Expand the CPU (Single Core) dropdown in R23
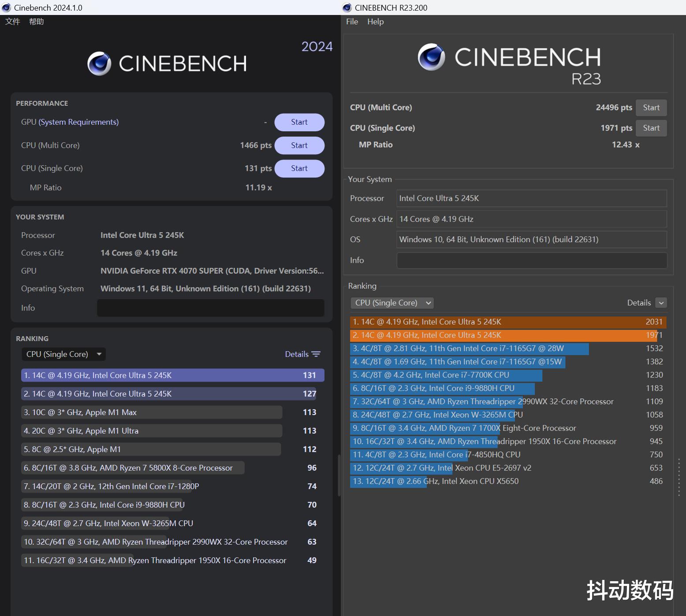Screen dimensions: 686x616 (392, 303)
